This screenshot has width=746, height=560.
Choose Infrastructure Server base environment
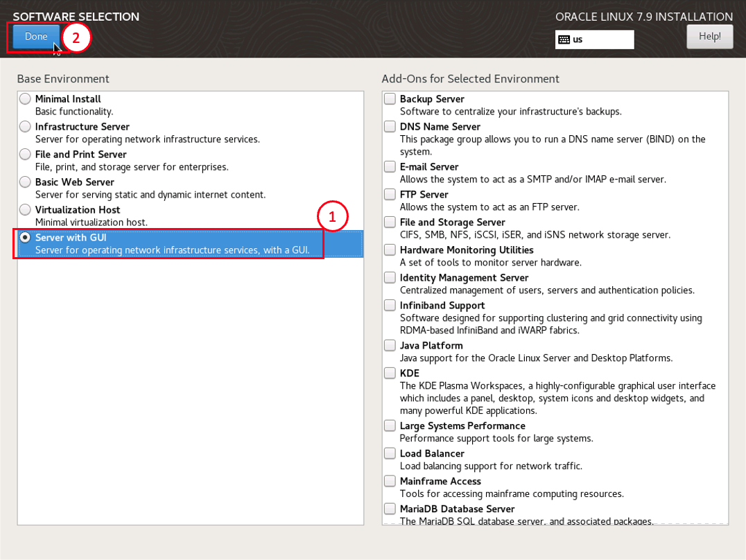[25, 127]
